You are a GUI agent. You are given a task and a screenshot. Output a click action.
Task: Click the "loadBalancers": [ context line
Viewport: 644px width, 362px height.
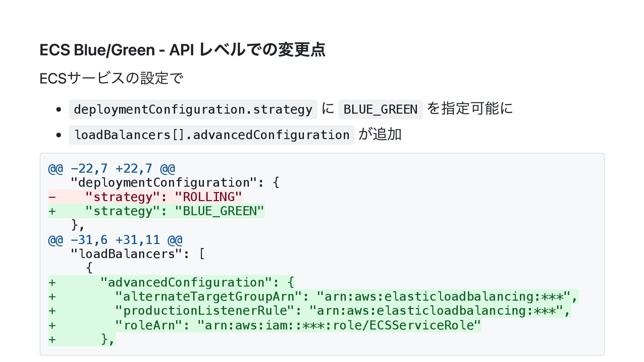click(x=138, y=254)
